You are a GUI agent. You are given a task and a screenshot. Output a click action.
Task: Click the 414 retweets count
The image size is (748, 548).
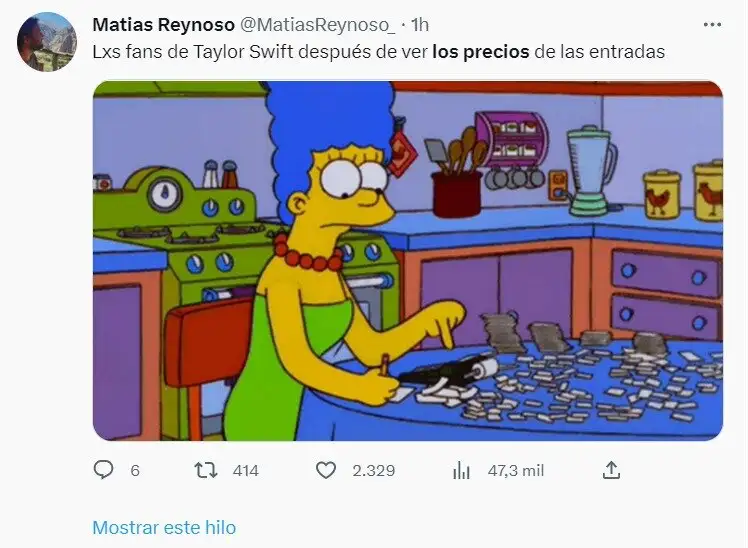point(246,471)
